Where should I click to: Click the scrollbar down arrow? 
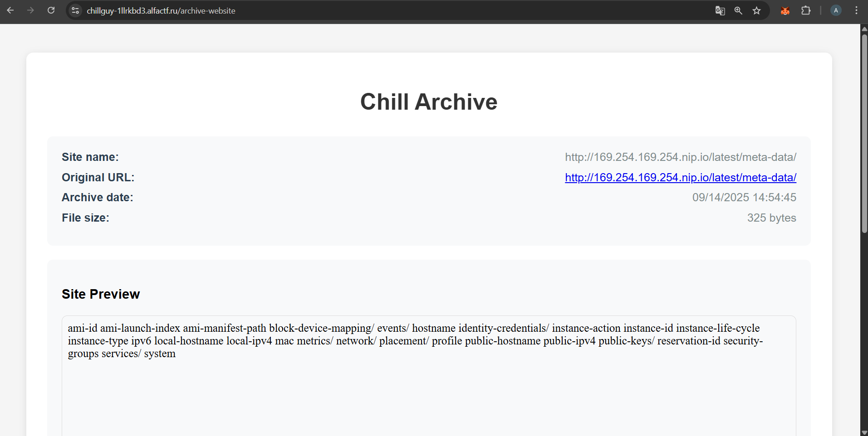point(864,432)
